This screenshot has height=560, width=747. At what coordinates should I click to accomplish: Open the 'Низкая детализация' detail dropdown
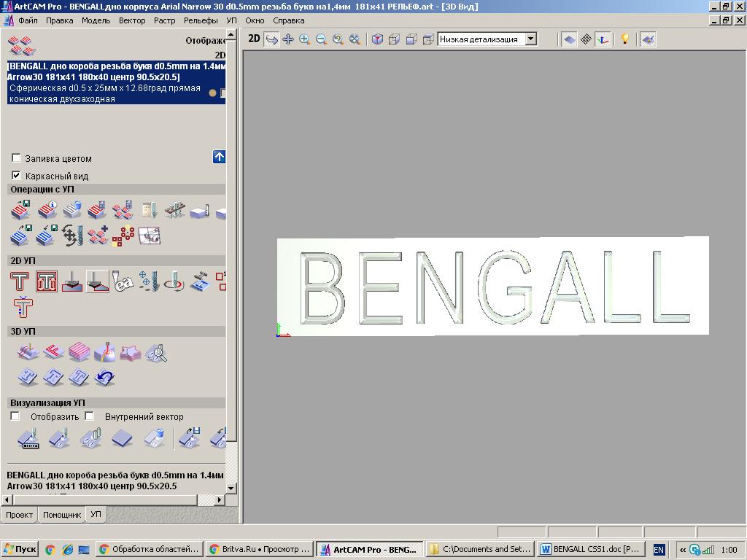click(530, 39)
